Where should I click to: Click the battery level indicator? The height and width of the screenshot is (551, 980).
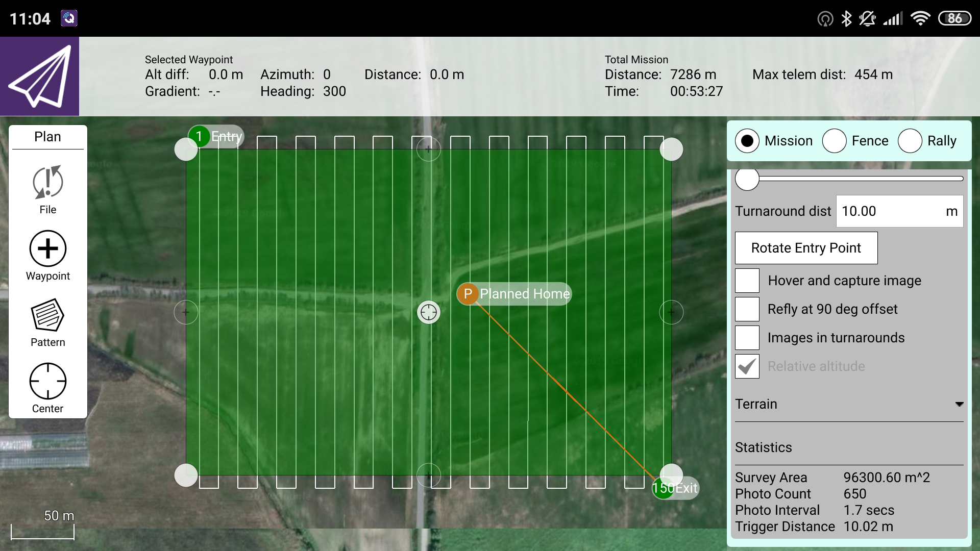pos(954,18)
